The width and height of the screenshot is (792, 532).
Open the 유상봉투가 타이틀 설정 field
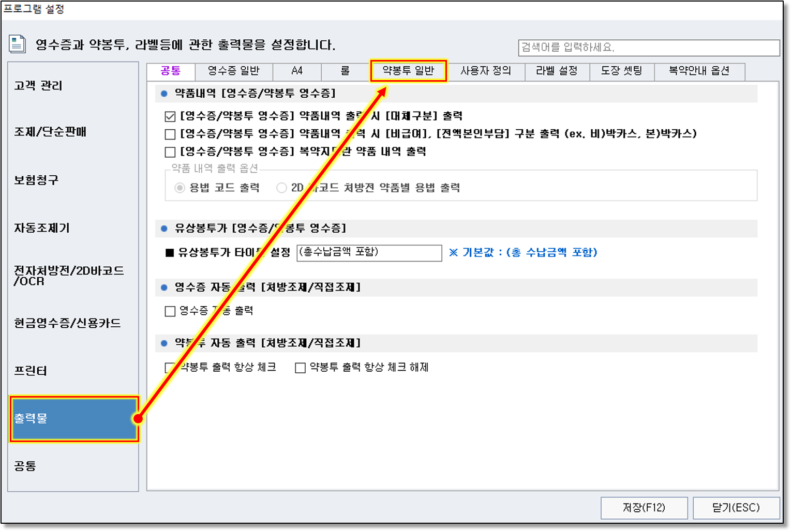click(x=369, y=253)
